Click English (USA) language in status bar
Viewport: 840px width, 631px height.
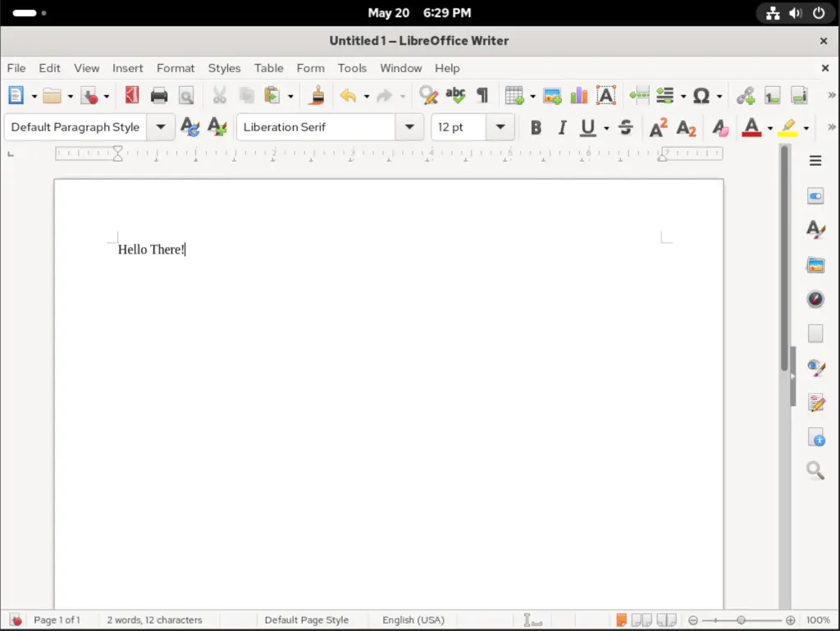pyautogui.click(x=413, y=620)
